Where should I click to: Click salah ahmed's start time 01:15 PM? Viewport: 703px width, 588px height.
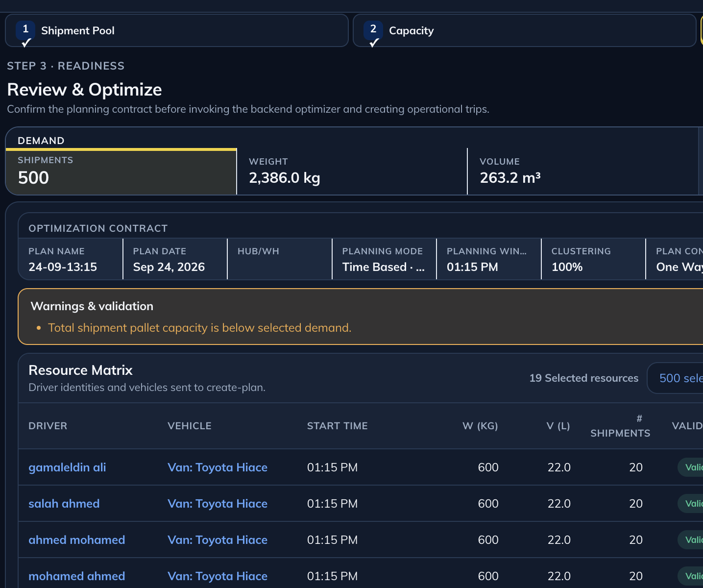point(333,504)
